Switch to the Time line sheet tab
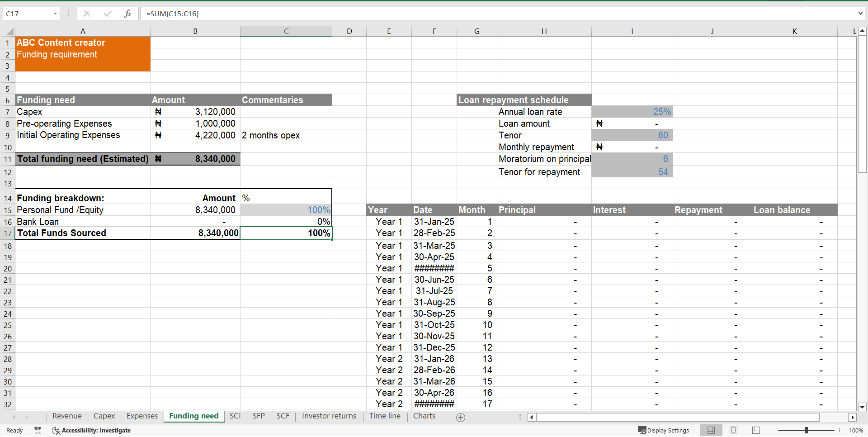The image size is (868, 437). click(385, 416)
